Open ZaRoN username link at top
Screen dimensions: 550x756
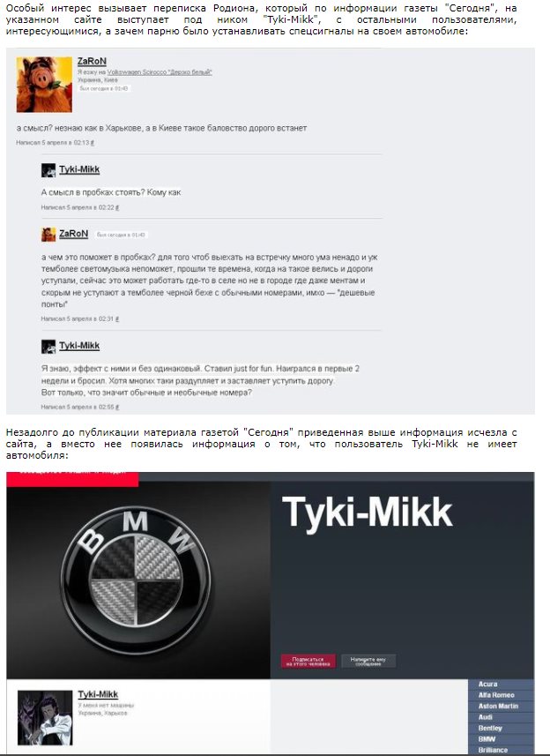click(92, 61)
